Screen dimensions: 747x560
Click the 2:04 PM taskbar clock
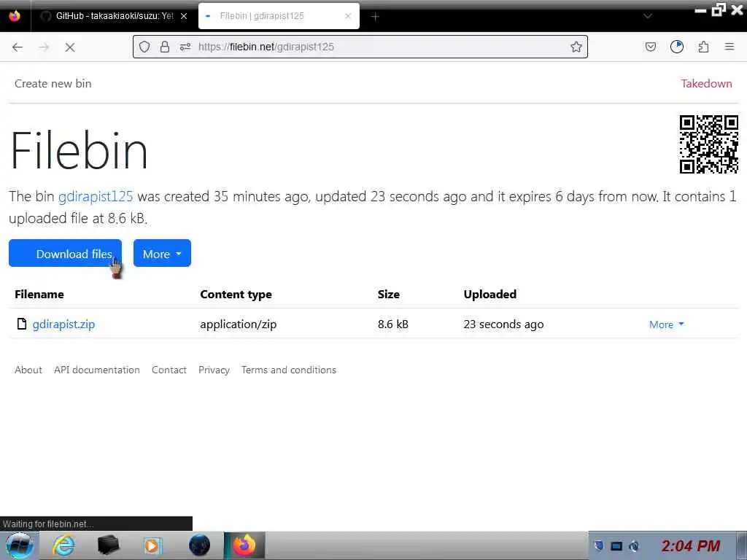(690, 545)
